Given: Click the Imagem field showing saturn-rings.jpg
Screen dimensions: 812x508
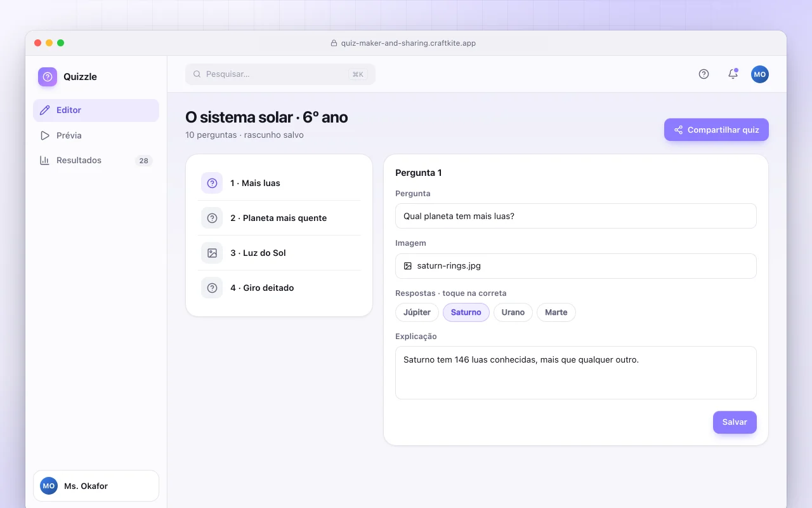Looking at the screenshot, I should (x=576, y=266).
